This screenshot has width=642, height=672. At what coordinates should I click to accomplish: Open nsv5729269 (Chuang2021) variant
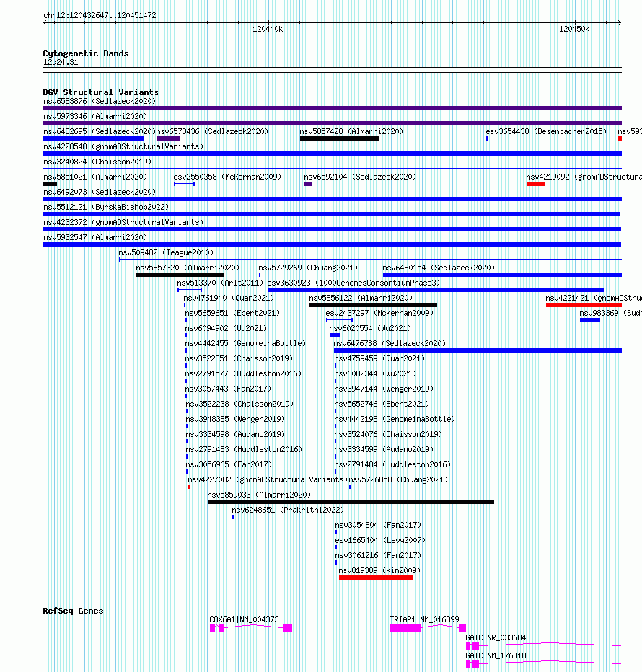tap(308, 268)
